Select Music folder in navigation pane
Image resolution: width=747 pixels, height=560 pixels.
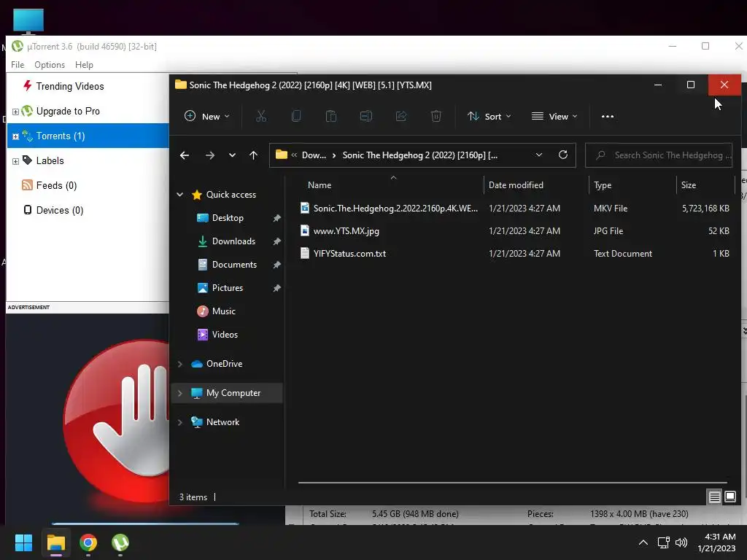(223, 311)
